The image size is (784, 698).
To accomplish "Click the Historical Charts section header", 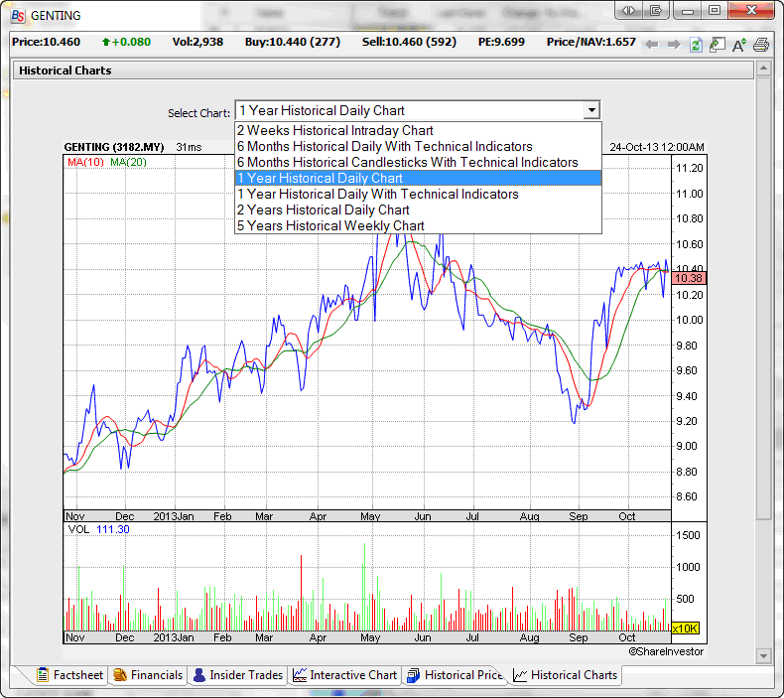I will coord(383,70).
